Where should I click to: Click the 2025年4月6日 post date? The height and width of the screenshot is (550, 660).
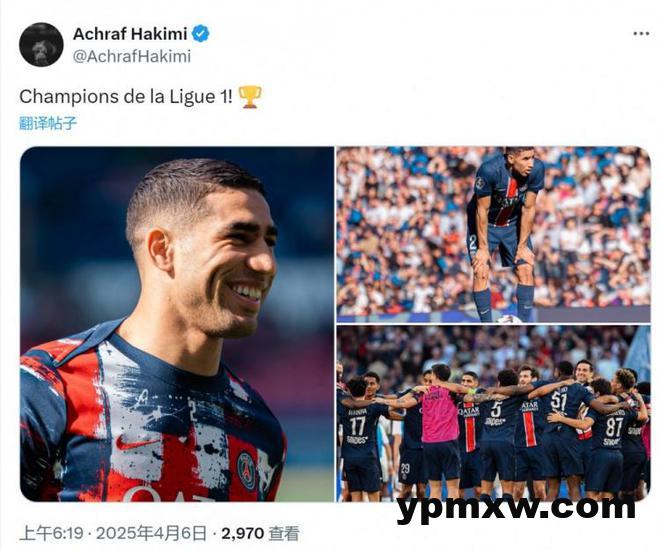pyautogui.click(x=151, y=534)
